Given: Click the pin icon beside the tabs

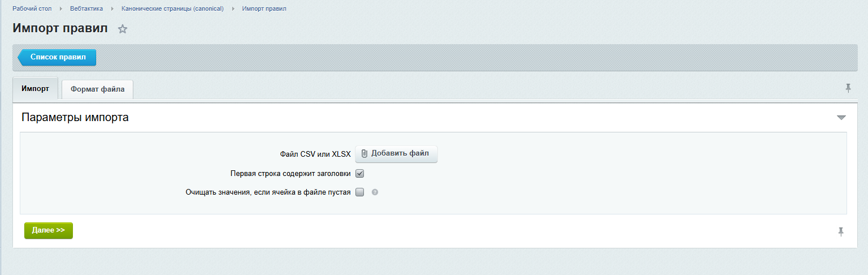Looking at the screenshot, I should 848,88.
